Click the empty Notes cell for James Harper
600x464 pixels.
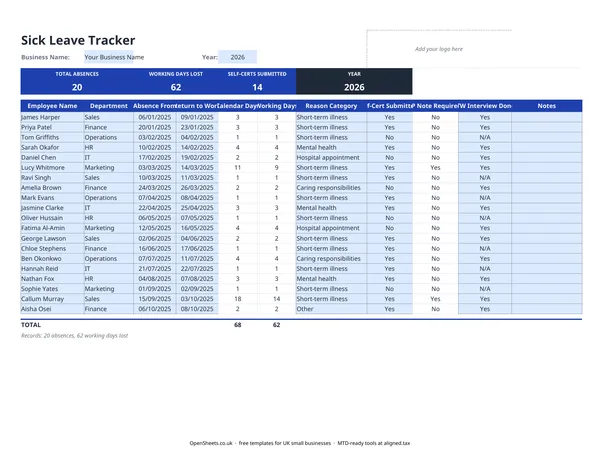point(546,117)
